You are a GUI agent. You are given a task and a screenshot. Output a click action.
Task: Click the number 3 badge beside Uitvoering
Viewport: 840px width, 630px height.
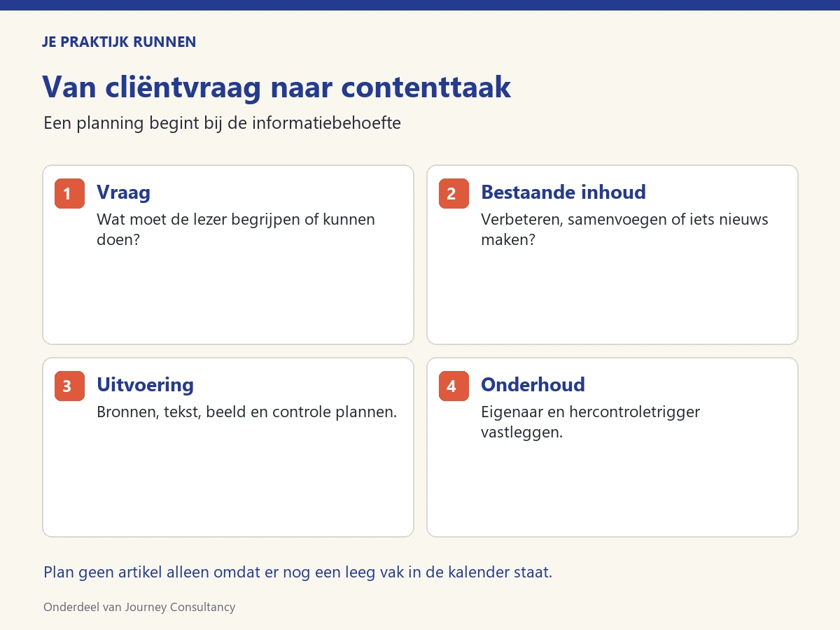click(x=69, y=386)
